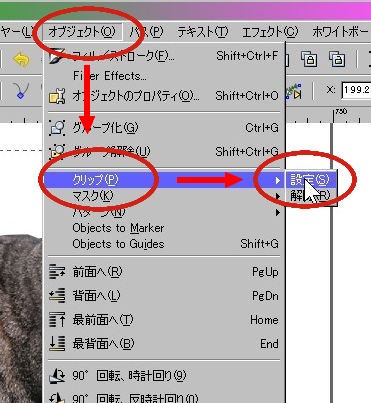
Task: Select Objects to Guides entry
Action: click(x=164, y=244)
